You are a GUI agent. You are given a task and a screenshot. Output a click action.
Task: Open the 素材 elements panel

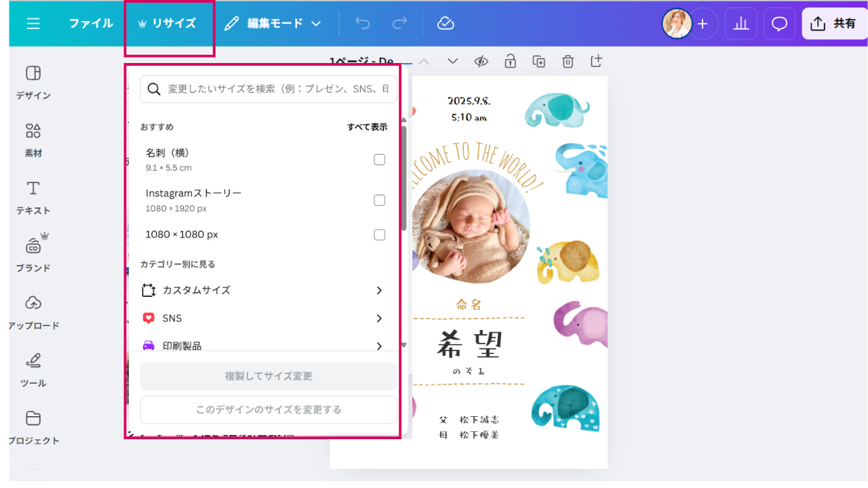point(33,140)
